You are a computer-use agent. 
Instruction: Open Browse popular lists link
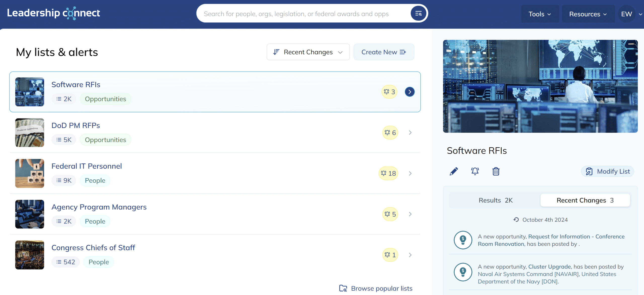pyautogui.click(x=376, y=288)
